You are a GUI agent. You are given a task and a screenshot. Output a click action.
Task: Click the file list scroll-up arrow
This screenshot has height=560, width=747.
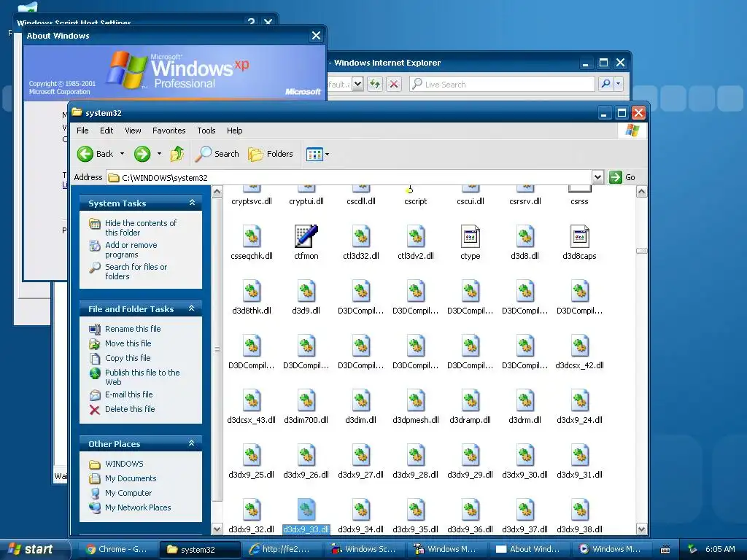(641, 192)
